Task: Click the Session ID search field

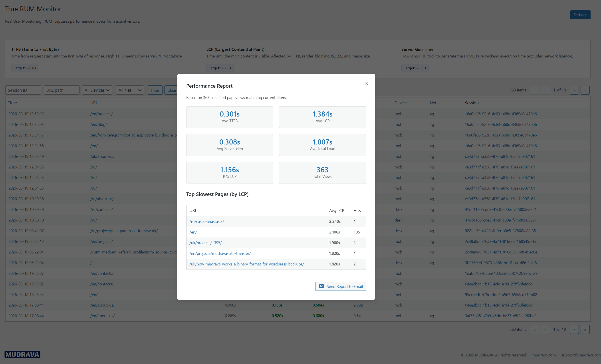Action: [23, 90]
